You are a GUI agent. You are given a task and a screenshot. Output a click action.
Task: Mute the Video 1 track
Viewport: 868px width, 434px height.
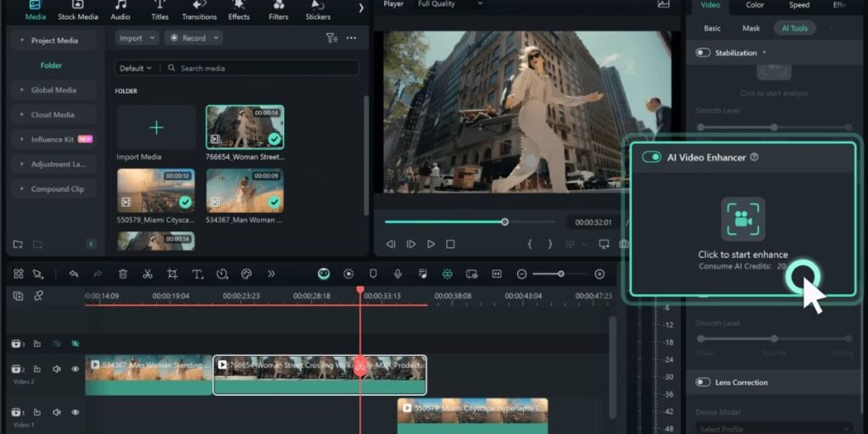pos(57,413)
